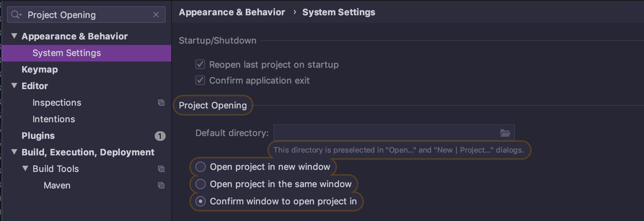This screenshot has height=221, width=644.
Task: Collapse Build, Execution, Deployment node
Action: coord(14,153)
